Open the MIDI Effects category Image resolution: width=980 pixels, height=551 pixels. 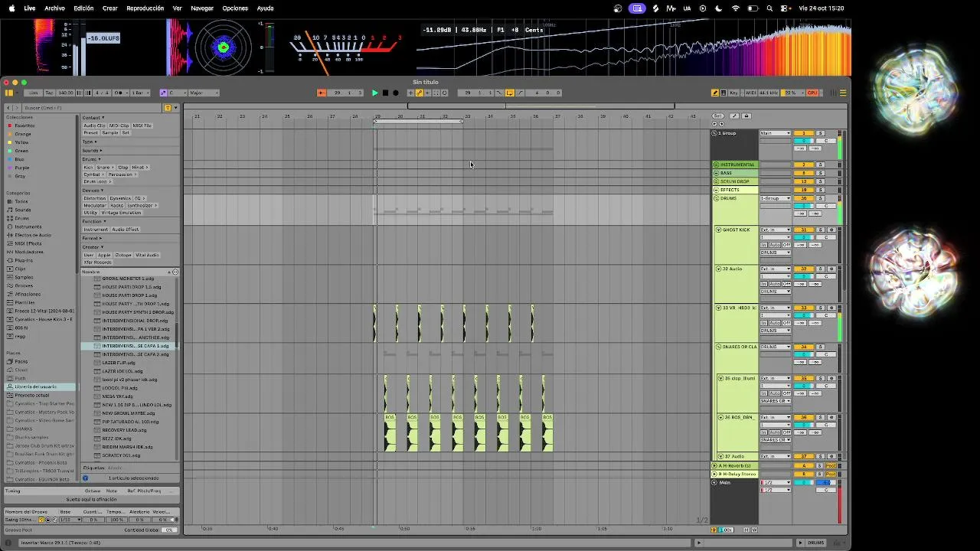(x=28, y=243)
